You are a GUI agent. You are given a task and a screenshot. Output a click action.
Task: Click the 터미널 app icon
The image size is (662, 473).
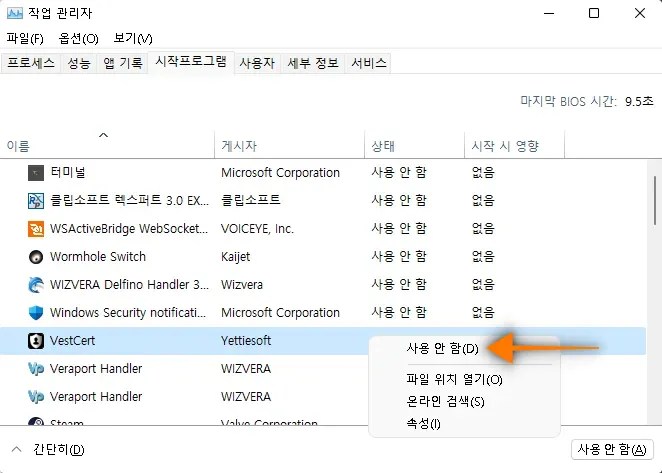(36, 173)
